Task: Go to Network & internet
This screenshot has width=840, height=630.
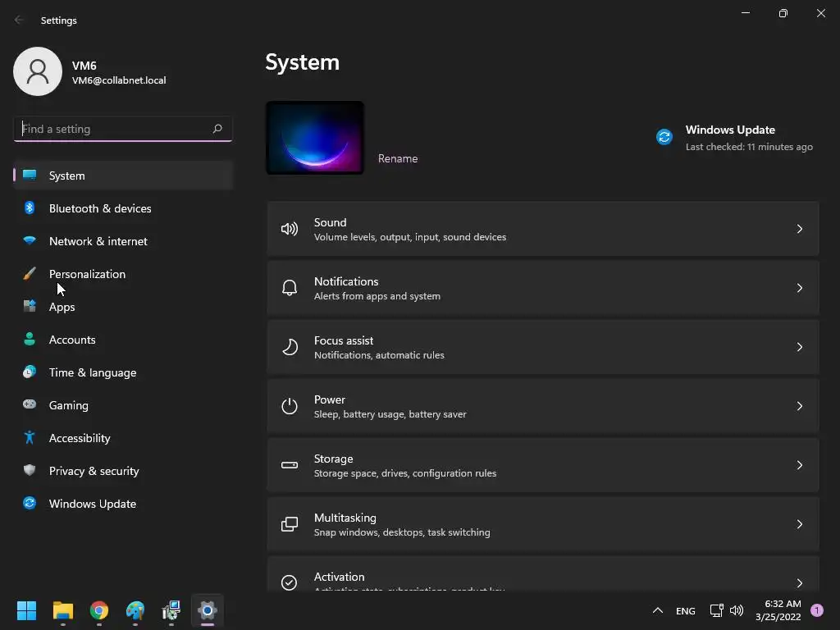Action: (x=123, y=241)
